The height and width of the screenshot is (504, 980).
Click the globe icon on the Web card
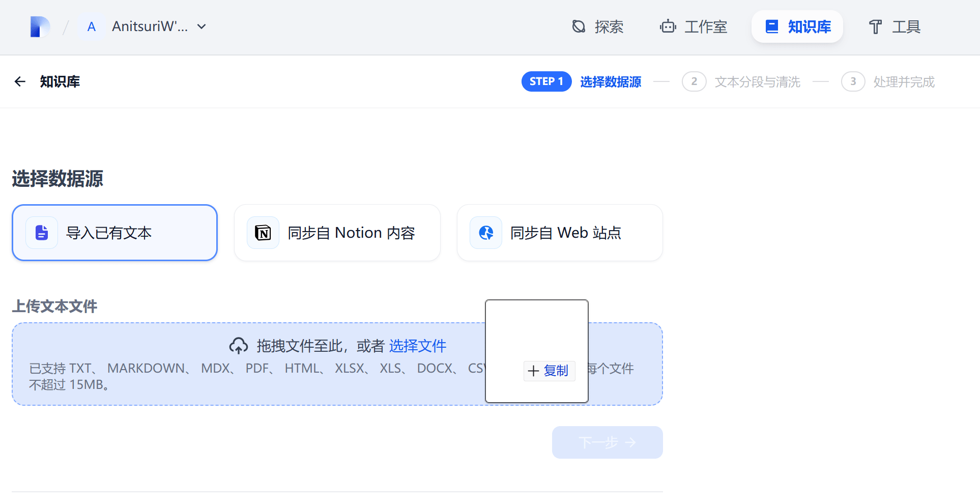(x=485, y=233)
